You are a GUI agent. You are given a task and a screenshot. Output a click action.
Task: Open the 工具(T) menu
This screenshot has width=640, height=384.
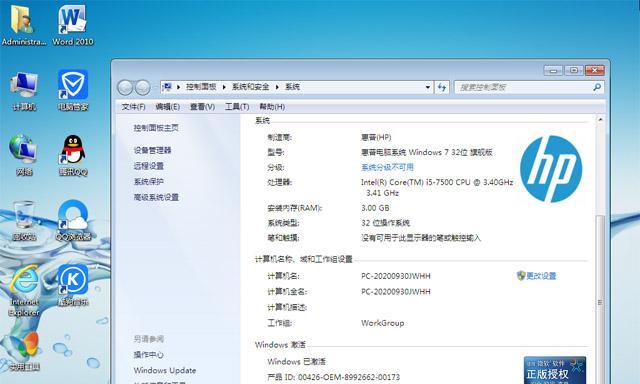coord(237,107)
